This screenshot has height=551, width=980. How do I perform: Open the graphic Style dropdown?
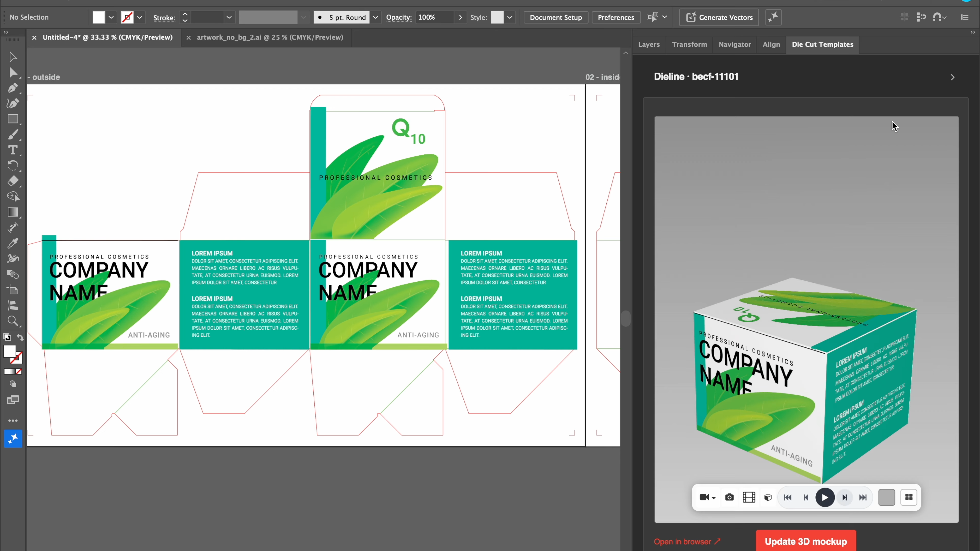click(x=510, y=18)
